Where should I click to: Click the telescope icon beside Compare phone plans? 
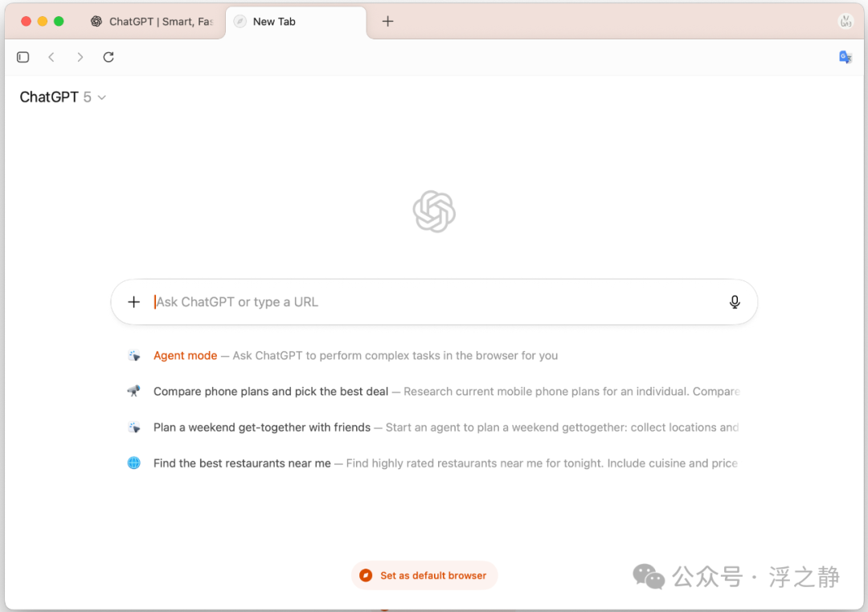[134, 391]
